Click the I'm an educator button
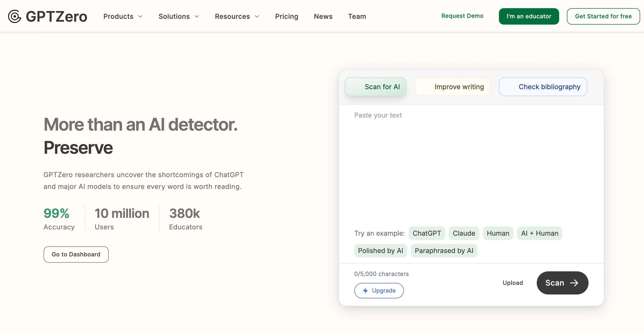644x334 pixels. (529, 16)
